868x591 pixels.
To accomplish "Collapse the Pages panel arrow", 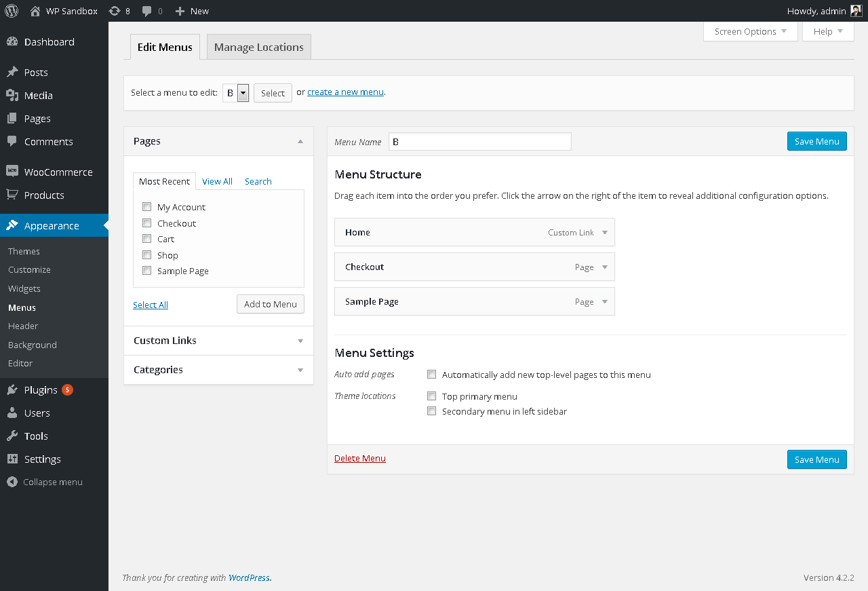I will click(300, 141).
